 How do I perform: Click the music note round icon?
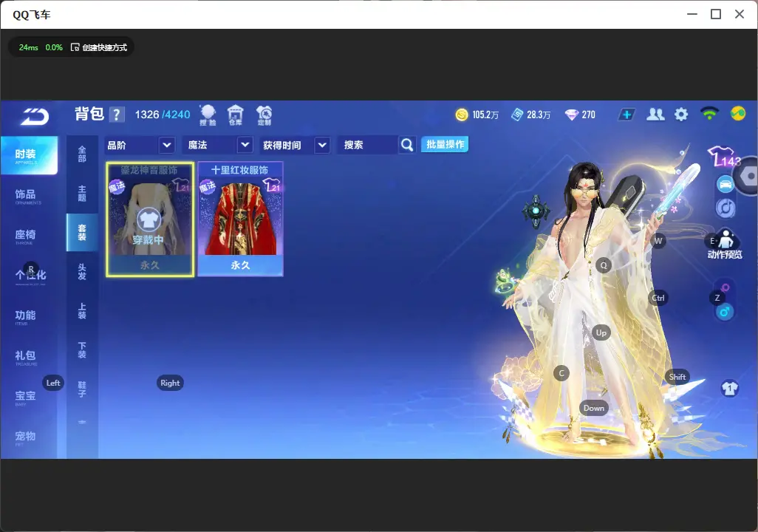point(725,208)
